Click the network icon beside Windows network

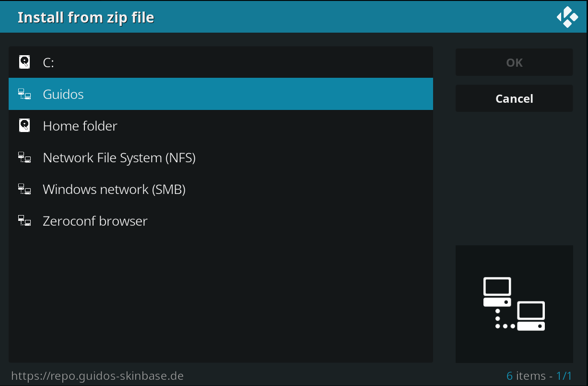(24, 189)
